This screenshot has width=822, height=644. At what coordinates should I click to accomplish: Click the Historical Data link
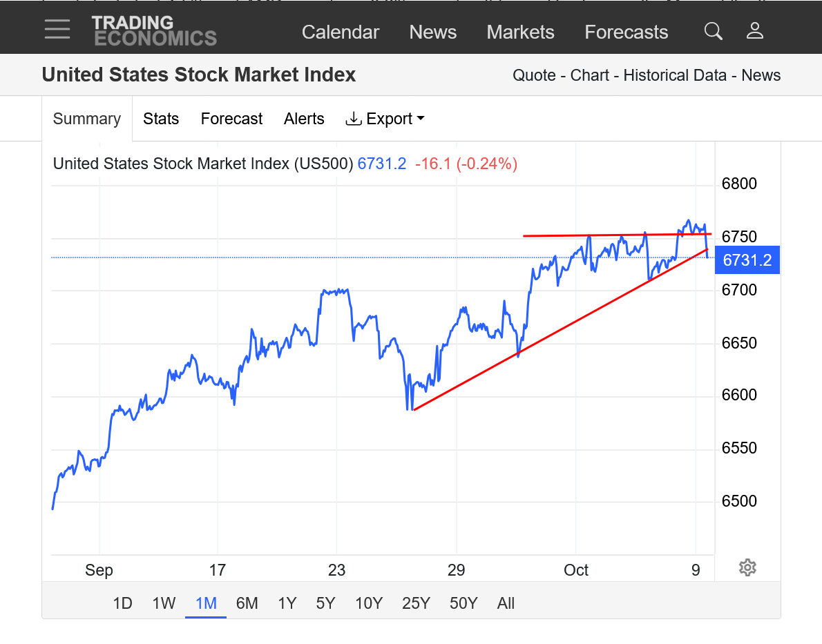click(x=675, y=75)
